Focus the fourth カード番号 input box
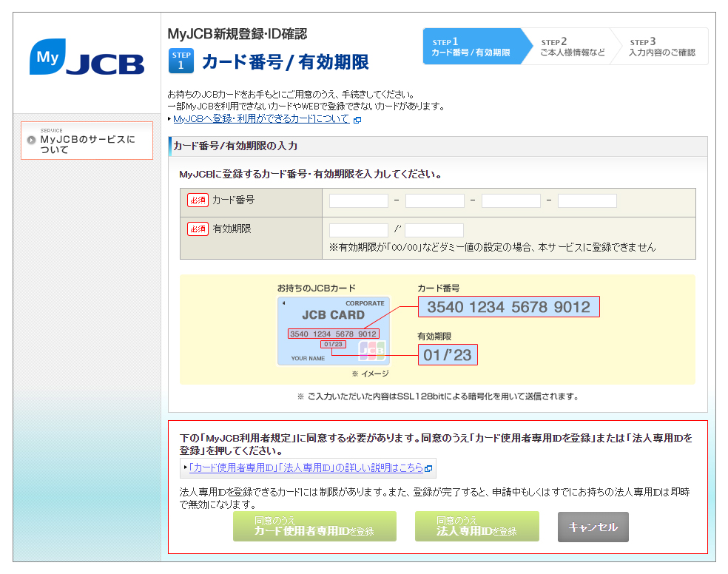728x574 pixels. tap(587, 201)
